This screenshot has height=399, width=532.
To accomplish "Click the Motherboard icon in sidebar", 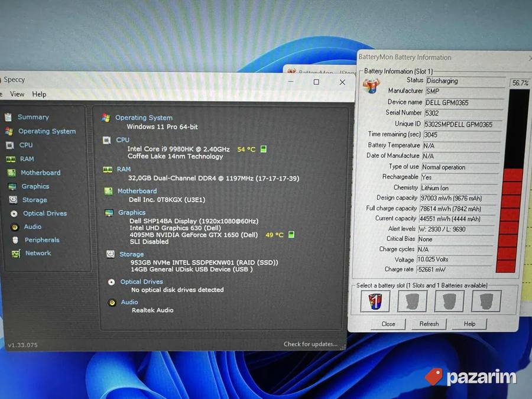I will (12, 173).
